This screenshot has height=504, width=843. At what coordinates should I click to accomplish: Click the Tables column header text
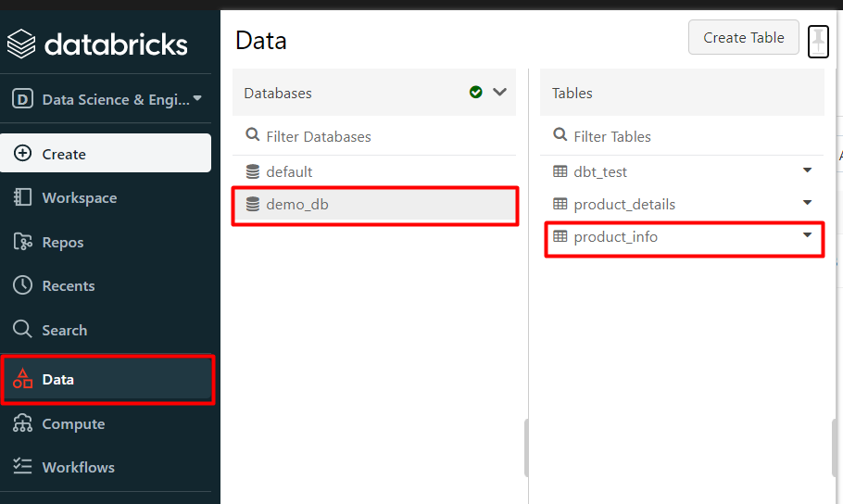572,93
